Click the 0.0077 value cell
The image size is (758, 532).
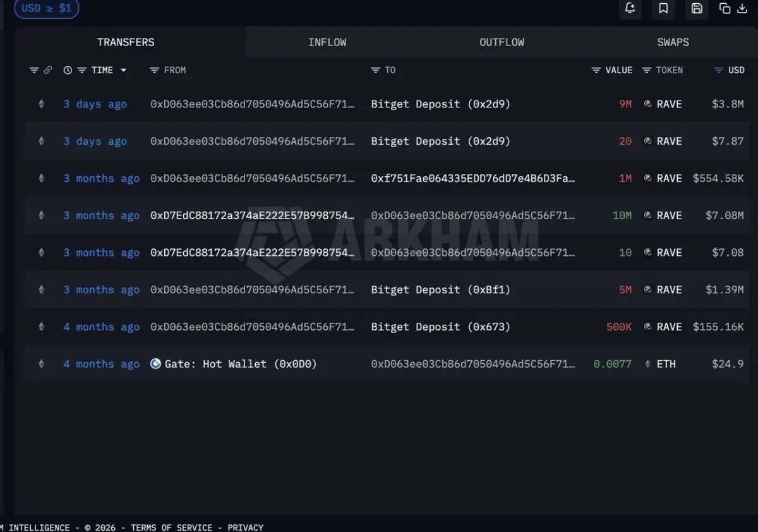click(x=613, y=364)
